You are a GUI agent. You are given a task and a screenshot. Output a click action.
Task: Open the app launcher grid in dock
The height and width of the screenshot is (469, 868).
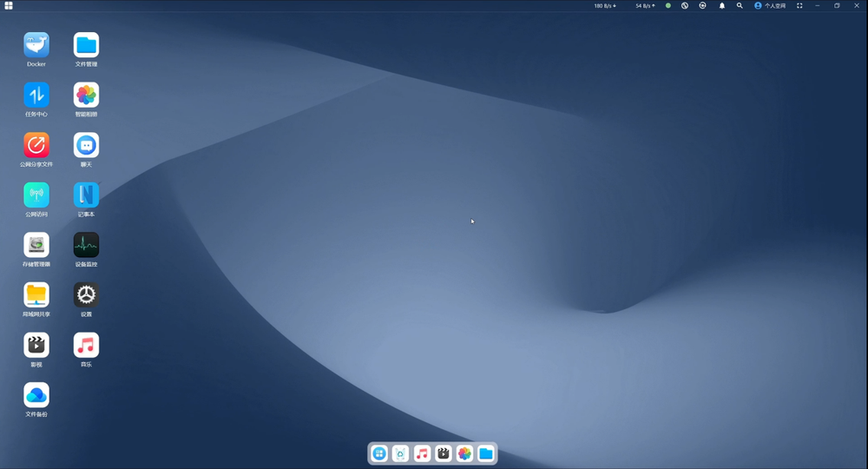pos(379,453)
